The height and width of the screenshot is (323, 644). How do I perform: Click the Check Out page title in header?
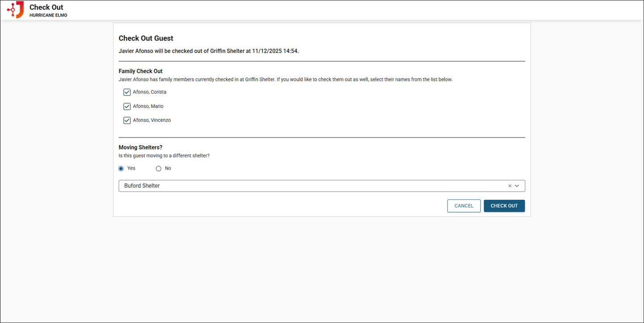pos(46,7)
